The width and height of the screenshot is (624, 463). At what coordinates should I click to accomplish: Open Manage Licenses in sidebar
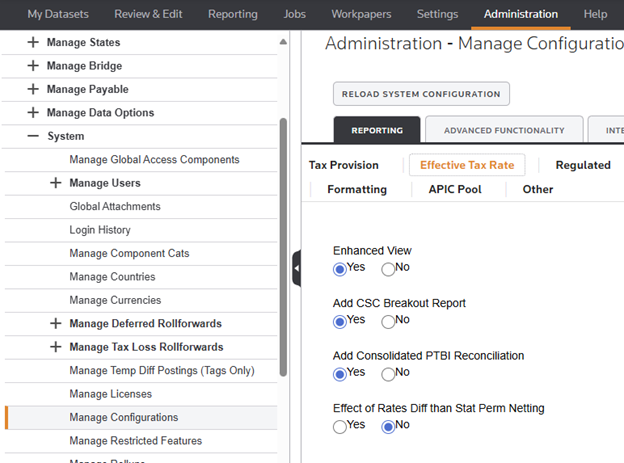(110, 394)
